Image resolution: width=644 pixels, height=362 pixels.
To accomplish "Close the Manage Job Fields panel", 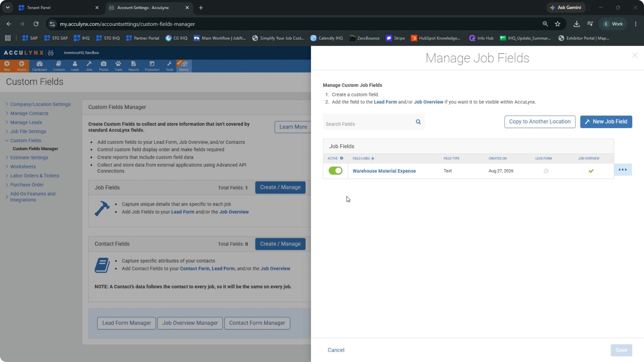I will pyautogui.click(x=635, y=56).
